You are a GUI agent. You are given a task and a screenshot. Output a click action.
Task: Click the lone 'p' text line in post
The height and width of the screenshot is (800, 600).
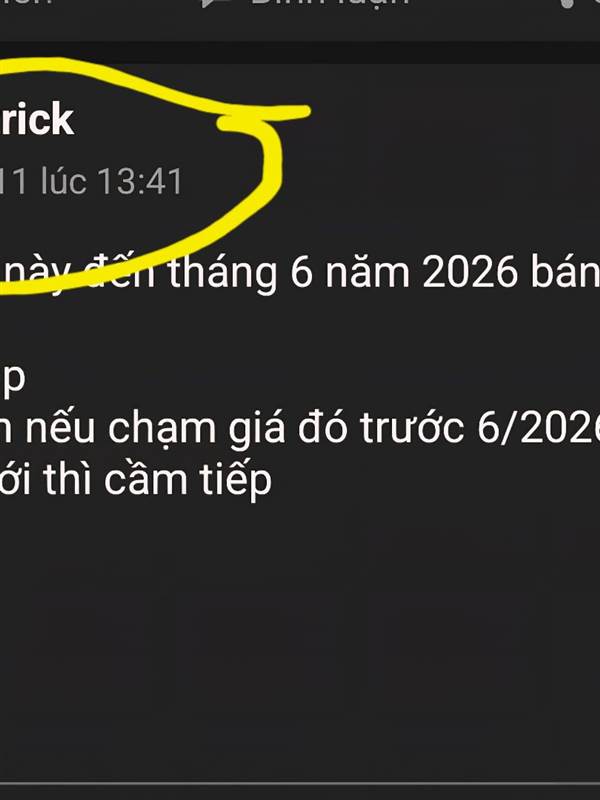click(12, 380)
